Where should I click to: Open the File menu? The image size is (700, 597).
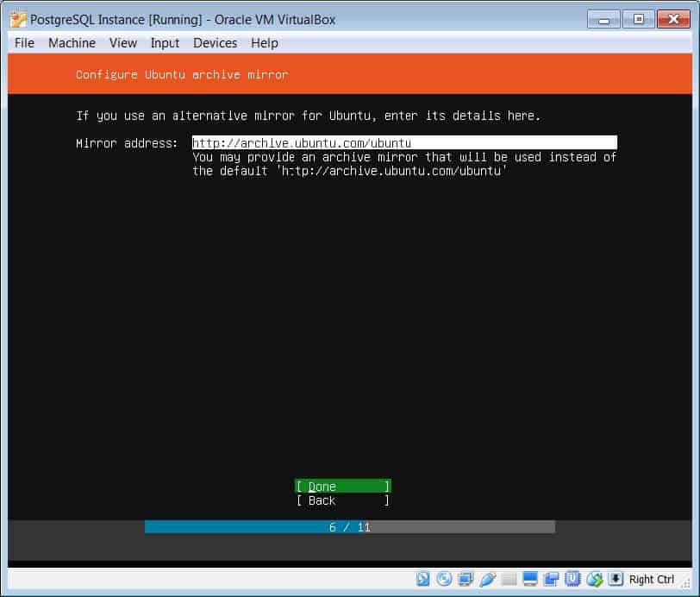pos(24,43)
